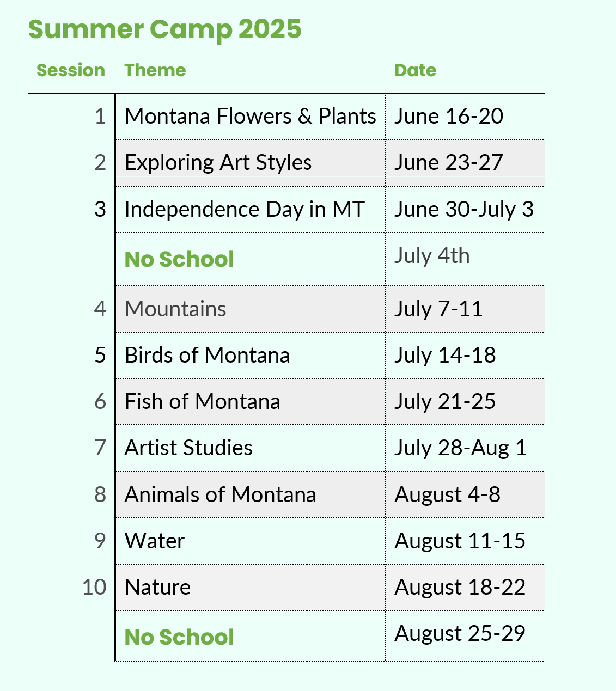Select the Fish of Montana entry
Screen dimensions: 616x691
[202, 402]
